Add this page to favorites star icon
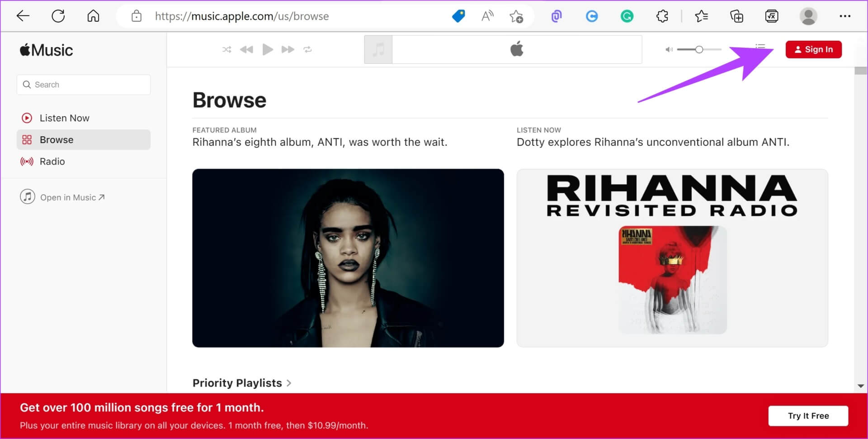Screen dimensions: 868x439 click(516, 16)
